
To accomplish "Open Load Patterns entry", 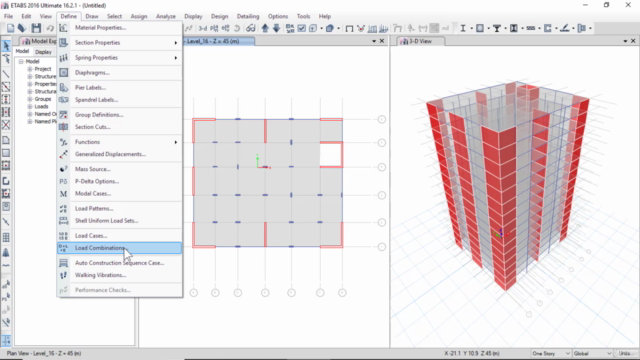I will [119, 209].
